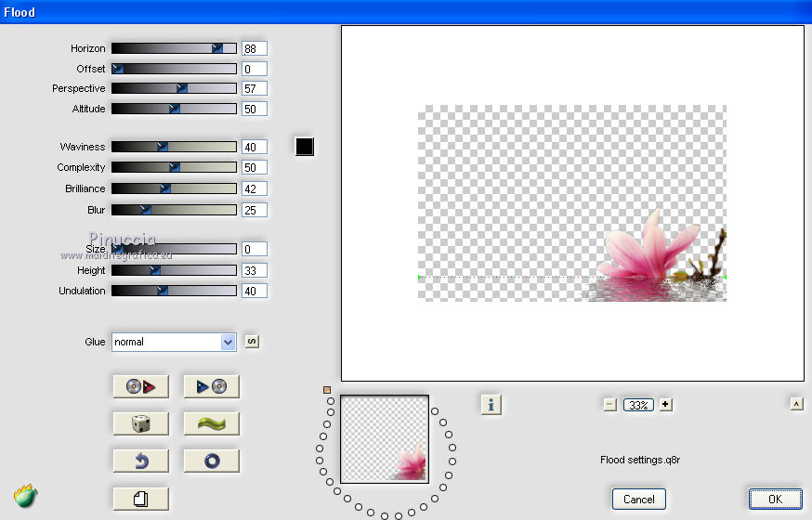Click the copy pages button
The width and height of the screenshot is (812, 520).
(x=141, y=499)
